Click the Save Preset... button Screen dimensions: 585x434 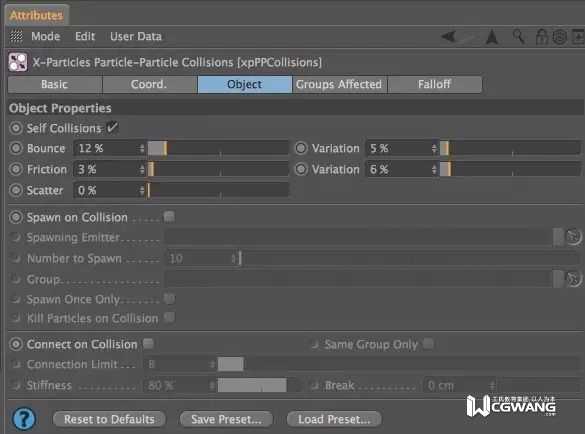[226, 419]
